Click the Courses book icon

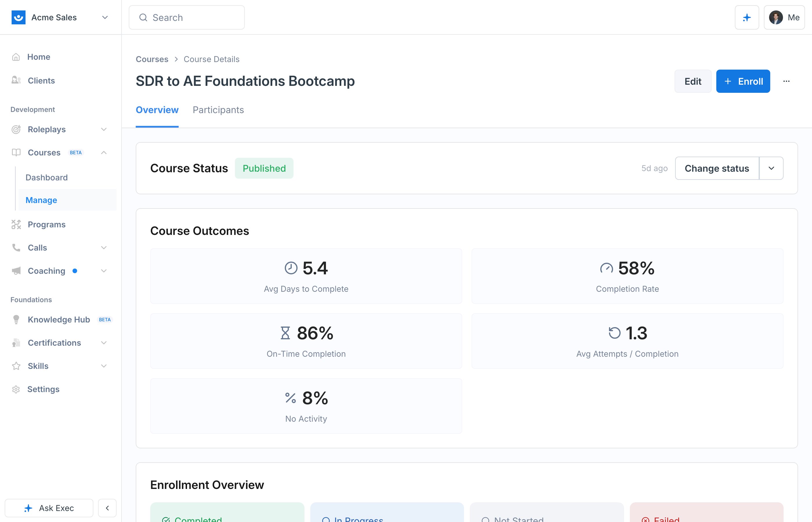pos(16,153)
